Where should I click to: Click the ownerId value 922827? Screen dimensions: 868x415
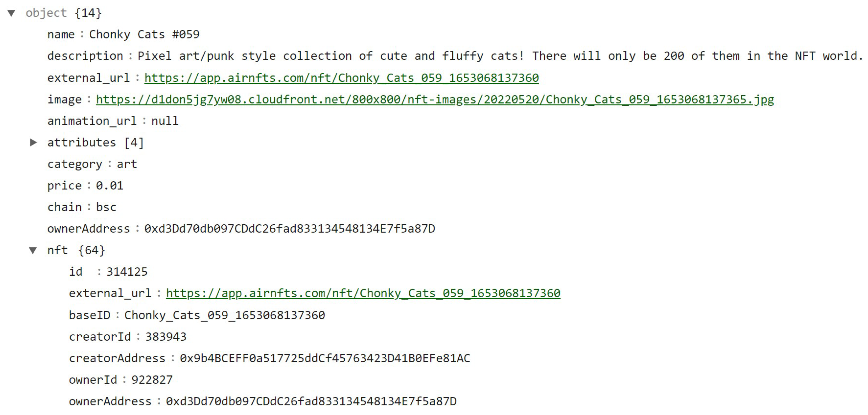pyautogui.click(x=152, y=380)
